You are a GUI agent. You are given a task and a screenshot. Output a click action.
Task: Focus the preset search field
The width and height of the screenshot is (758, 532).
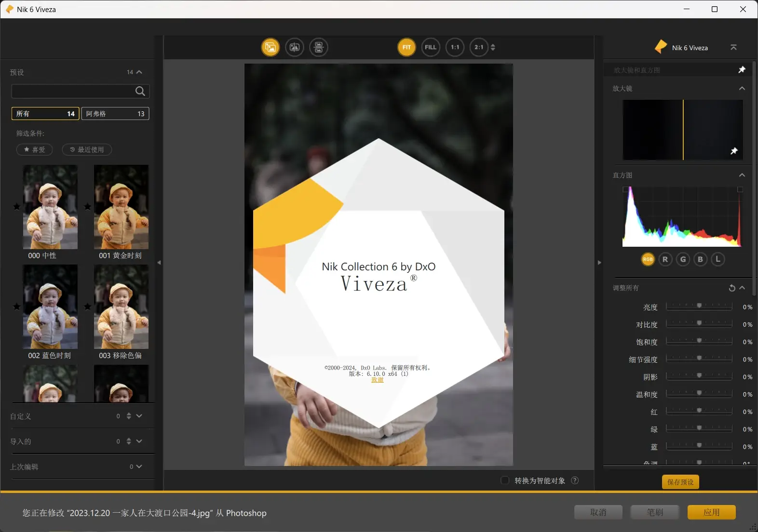point(81,91)
